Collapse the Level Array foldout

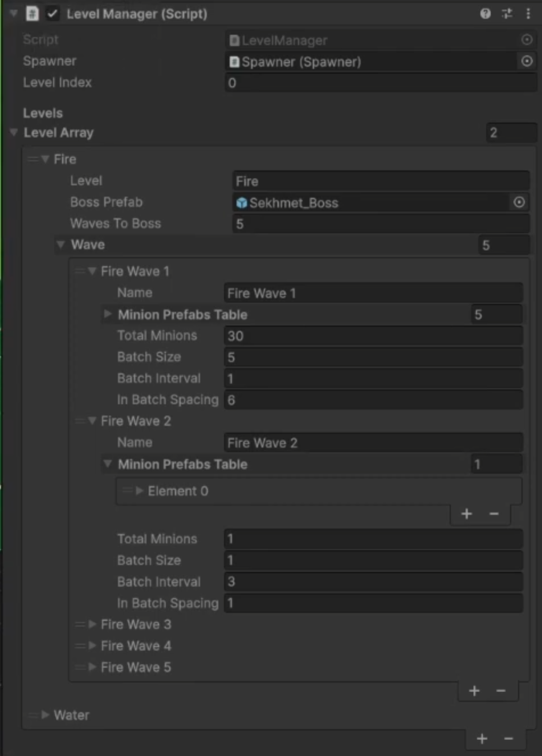(14, 132)
